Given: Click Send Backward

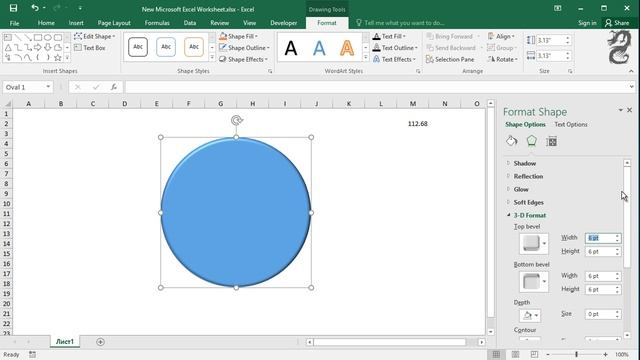Looking at the screenshot, I should pyautogui.click(x=451, y=48).
